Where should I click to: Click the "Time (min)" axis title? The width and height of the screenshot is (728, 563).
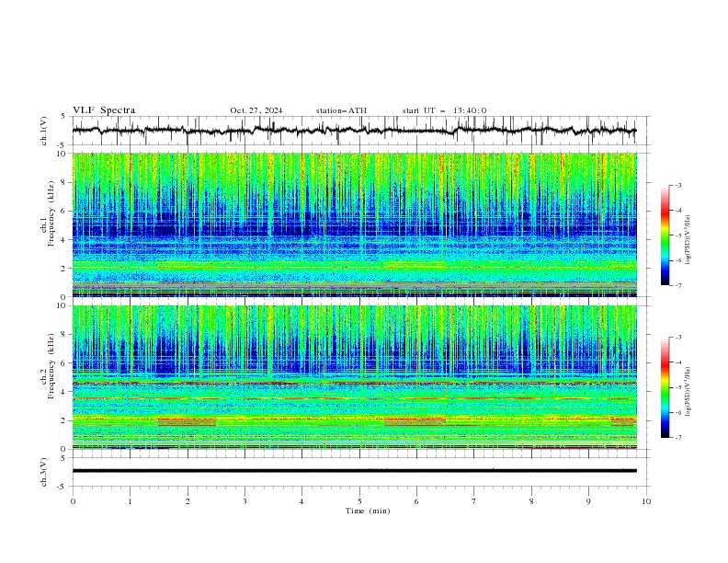368,511
